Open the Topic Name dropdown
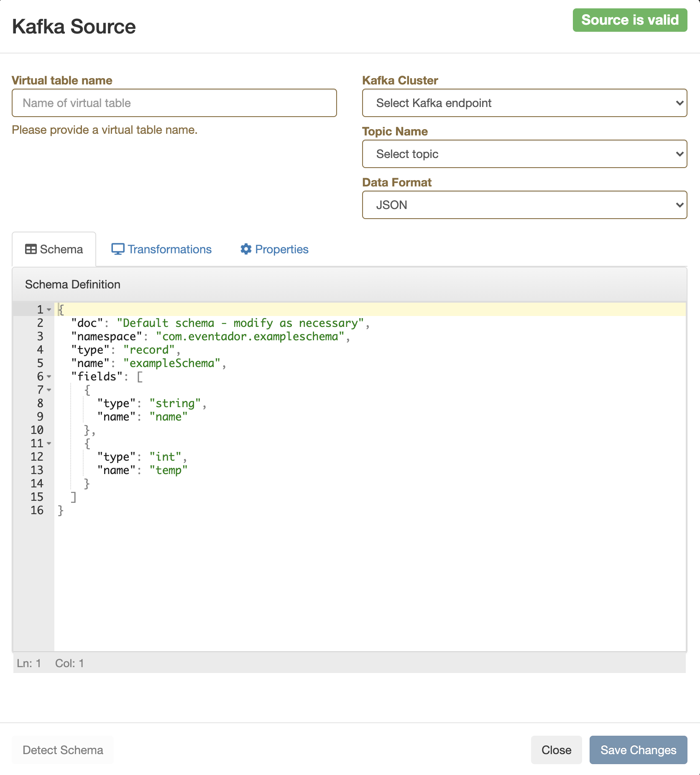This screenshot has height=775, width=700. click(x=524, y=154)
